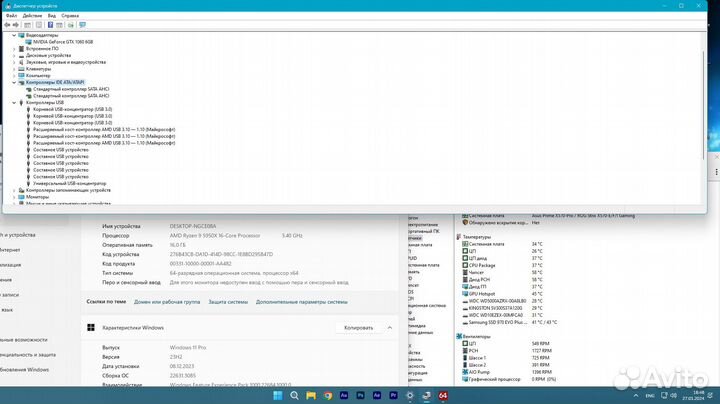Screen dimensions: 720x404
Task: Open the Вид menu
Action: (x=52, y=16)
